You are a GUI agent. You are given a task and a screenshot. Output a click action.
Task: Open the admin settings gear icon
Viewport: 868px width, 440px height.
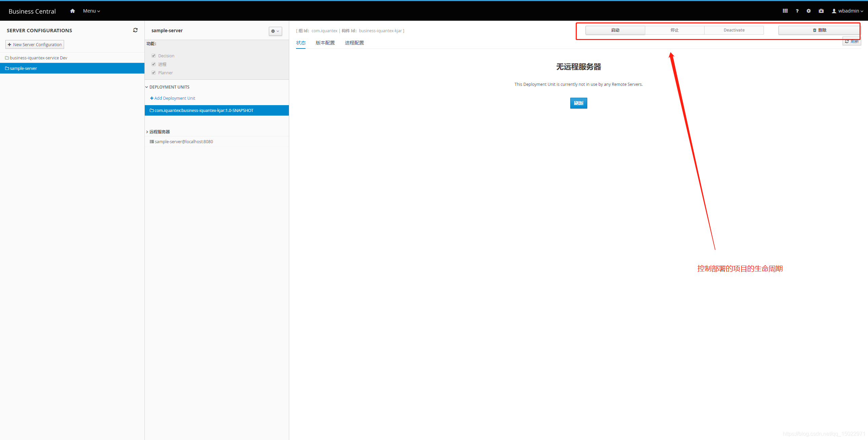click(x=809, y=11)
